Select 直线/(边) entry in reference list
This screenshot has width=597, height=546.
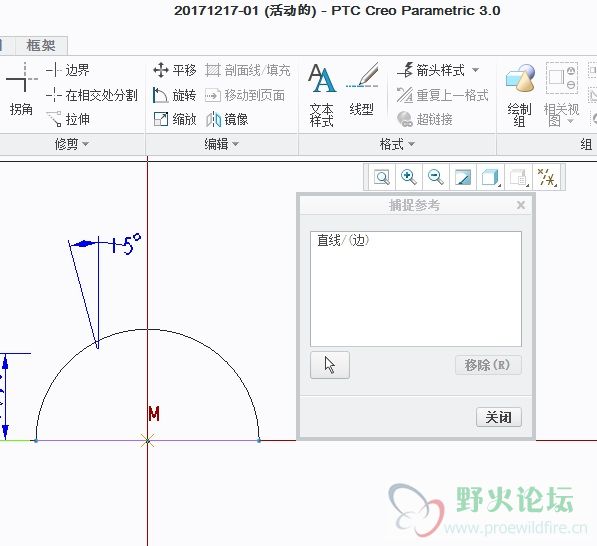(x=343, y=240)
